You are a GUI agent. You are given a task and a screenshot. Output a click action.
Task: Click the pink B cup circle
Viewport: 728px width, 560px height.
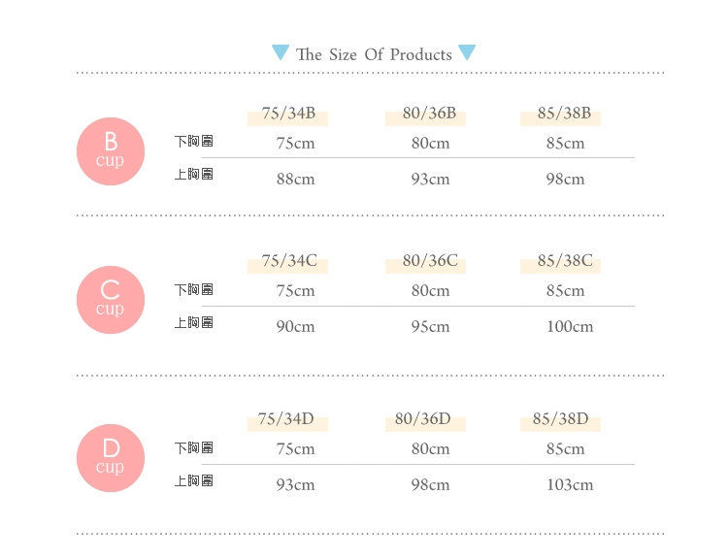(x=111, y=151)
